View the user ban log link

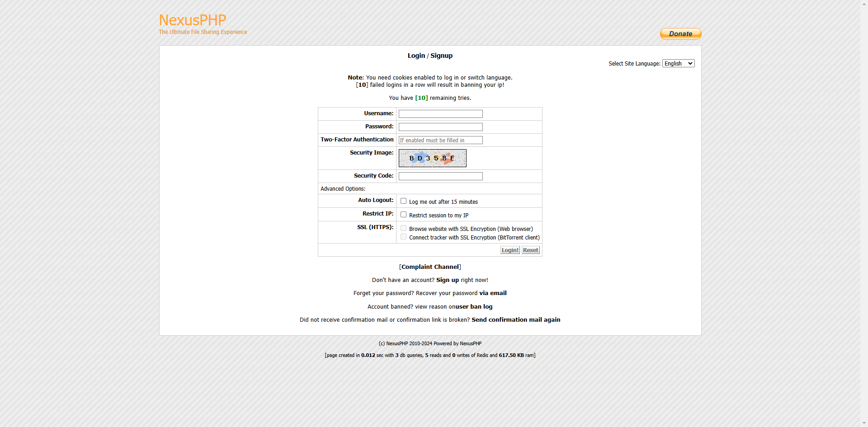[x=474, y=307]
